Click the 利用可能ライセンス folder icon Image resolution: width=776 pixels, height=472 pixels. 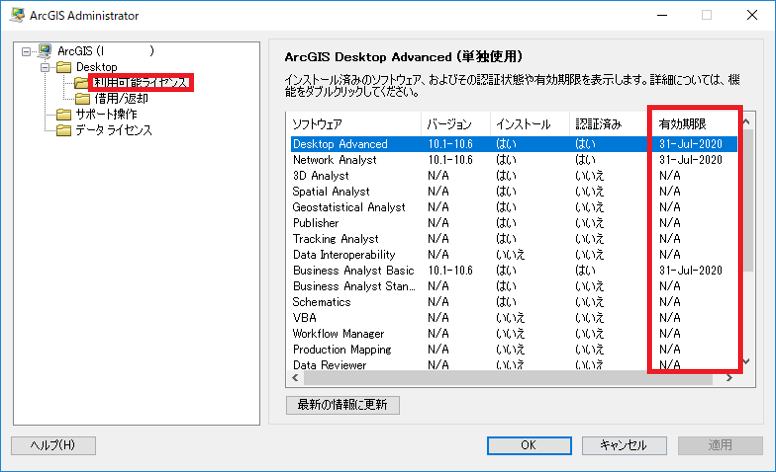pyautogui.click(x=81, y=83)
